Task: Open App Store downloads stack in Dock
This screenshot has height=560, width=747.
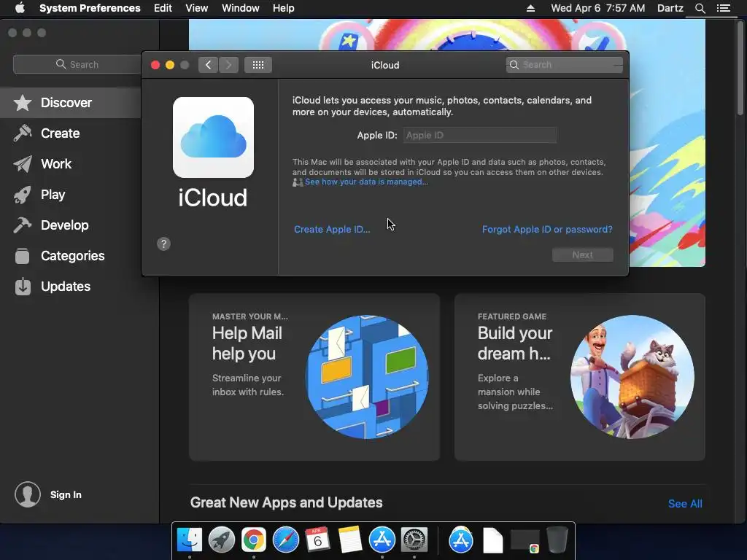Action: point(461,540)
